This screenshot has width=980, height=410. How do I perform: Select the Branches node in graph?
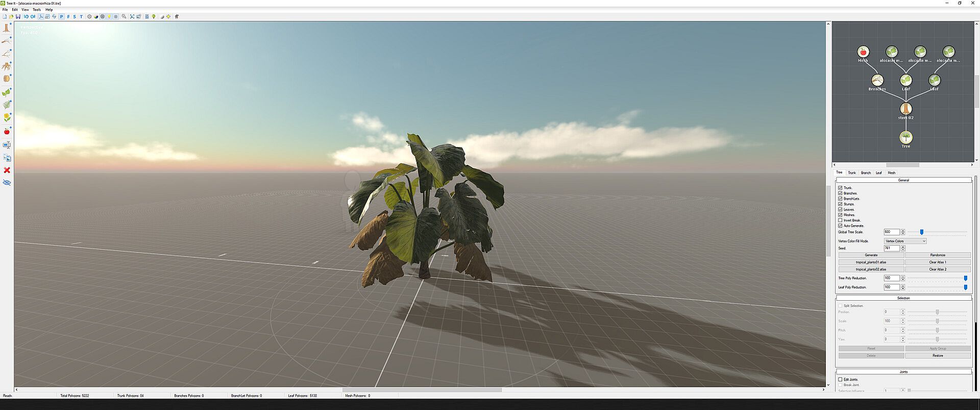[877, 80]
